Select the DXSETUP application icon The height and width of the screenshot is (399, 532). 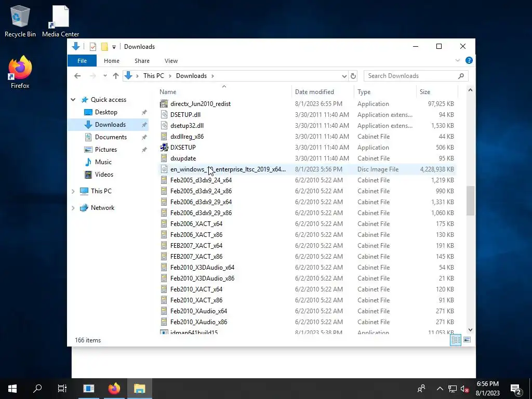coord(164,147)
